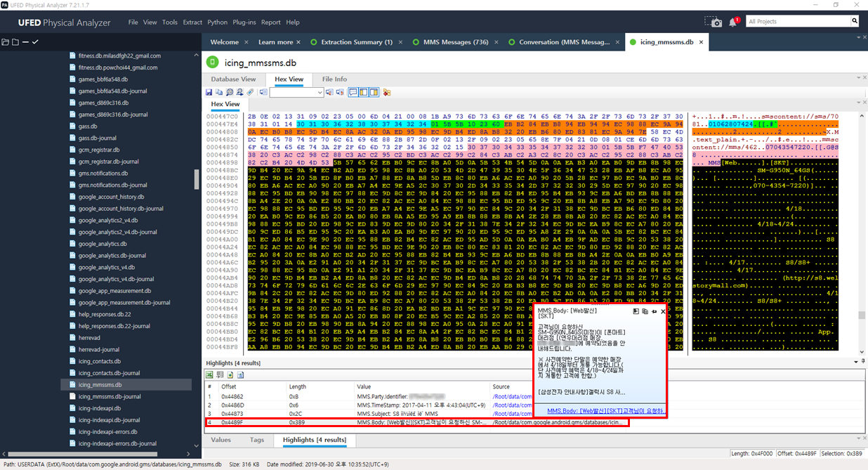The height and width of the screenshot is (470, 868).
Task: Click the tag icon in hex toolbar
Action: [250, 92]
